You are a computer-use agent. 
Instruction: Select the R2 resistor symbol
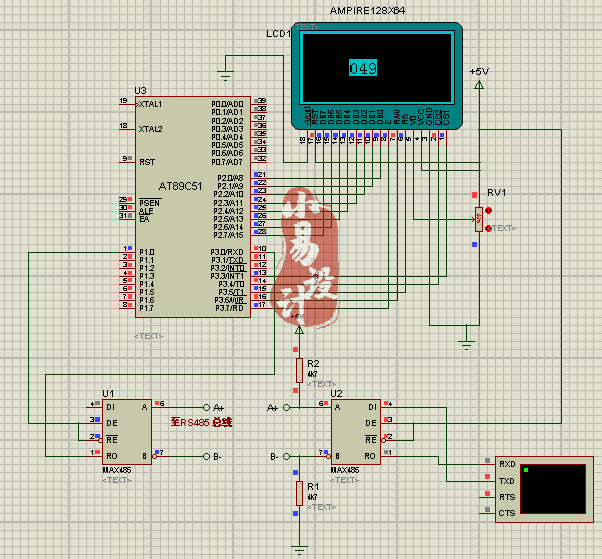[299, 370]
